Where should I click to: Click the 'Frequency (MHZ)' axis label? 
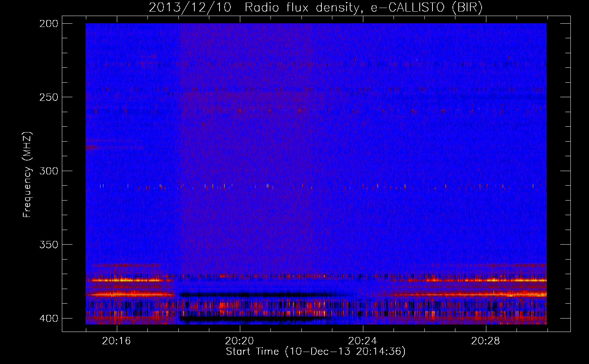[27, 175]
